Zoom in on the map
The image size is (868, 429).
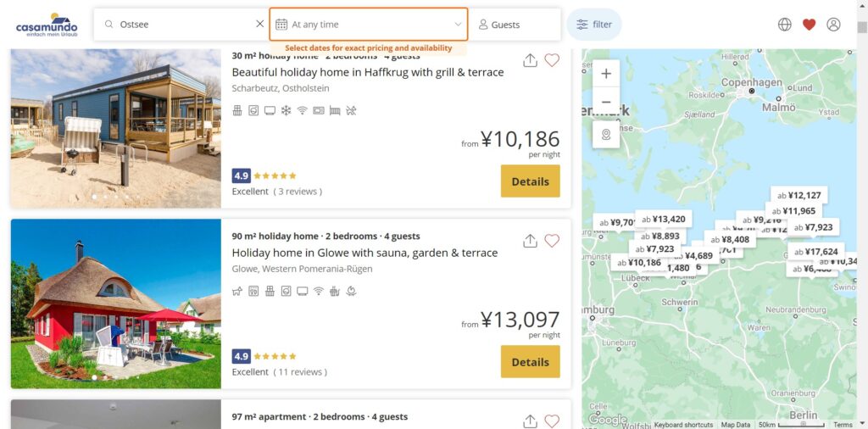coord(606,74)
